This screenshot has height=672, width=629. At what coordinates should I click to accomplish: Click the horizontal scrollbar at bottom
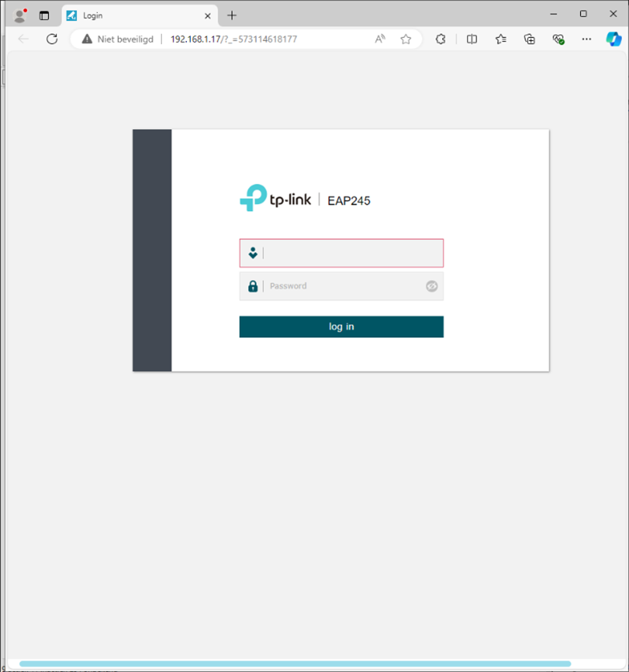pyautogui.click(x=295, y=664)
